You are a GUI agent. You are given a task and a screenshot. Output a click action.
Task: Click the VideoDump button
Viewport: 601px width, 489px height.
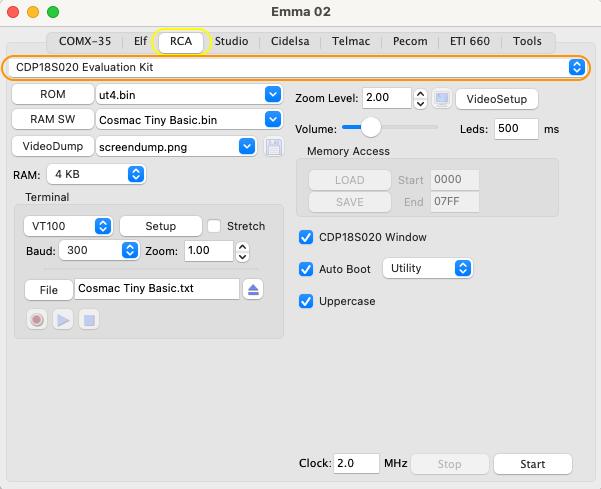pos(53,146)
